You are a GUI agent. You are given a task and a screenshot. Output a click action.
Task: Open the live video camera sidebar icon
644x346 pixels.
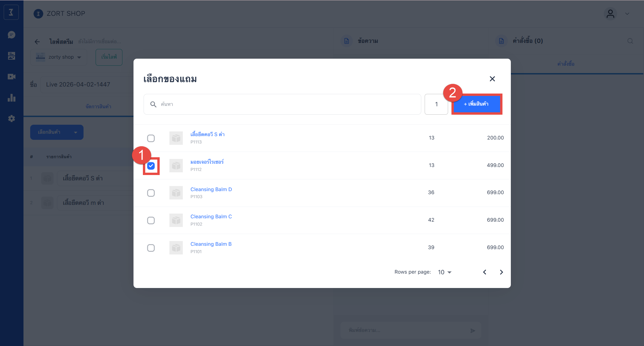pyautogui.click(x=11, y=77)
